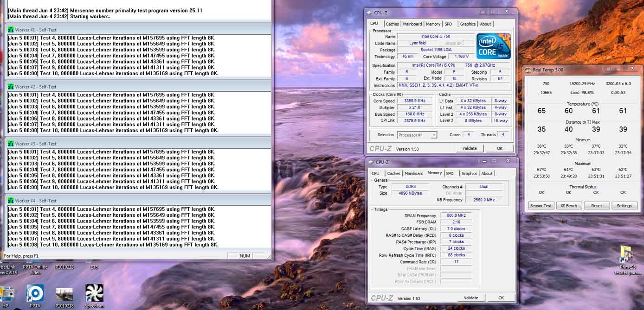The image size is (644, 310).
Task: Select the P1010218 photo thumbnail on desktop
Action: pos(64,295)
